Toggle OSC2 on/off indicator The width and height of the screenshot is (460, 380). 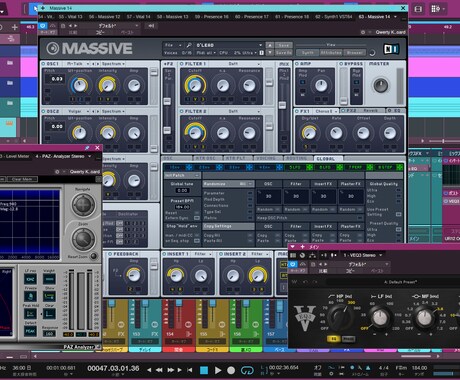coord(43,111)
